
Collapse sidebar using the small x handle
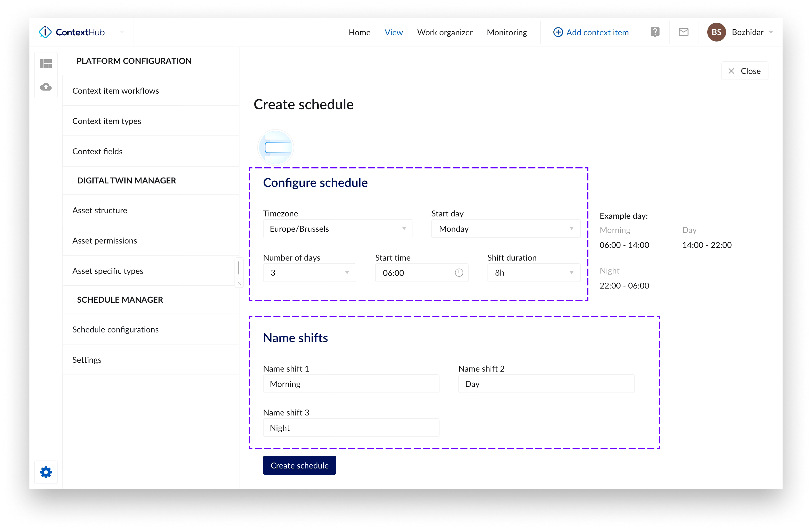point(239,283)
